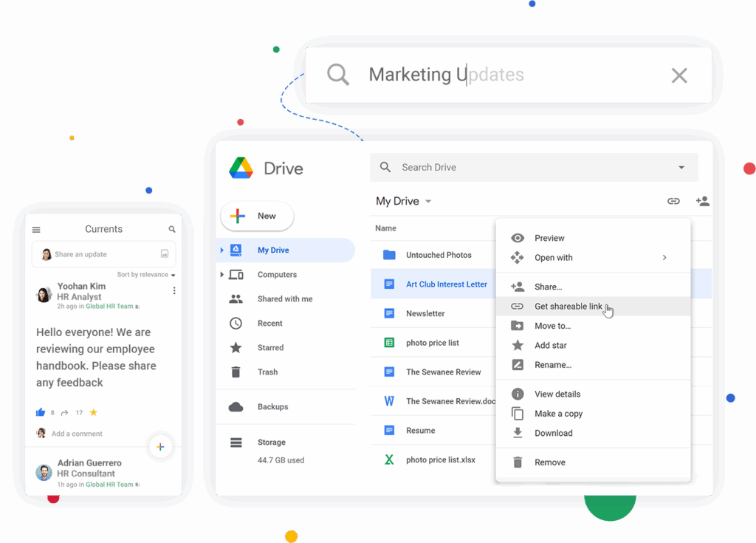
Task: Open the Global HR Team link on Yoohan's post
Action: (x=109, y=306)
